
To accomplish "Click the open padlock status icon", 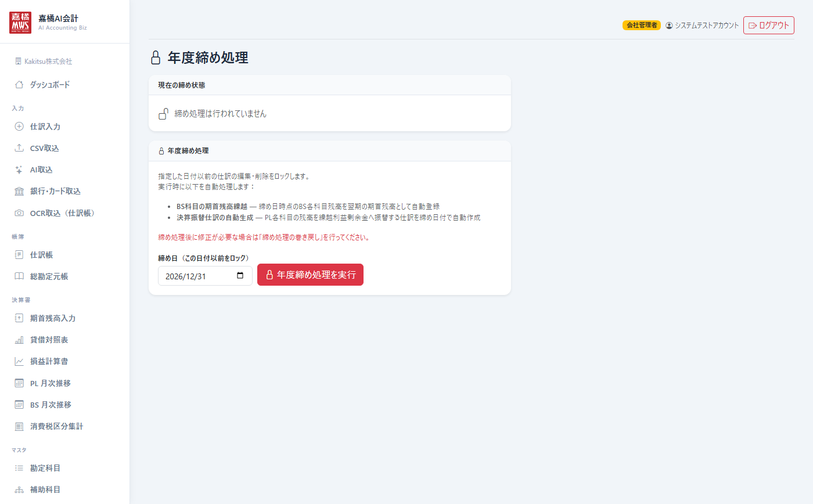I will 164,114.
